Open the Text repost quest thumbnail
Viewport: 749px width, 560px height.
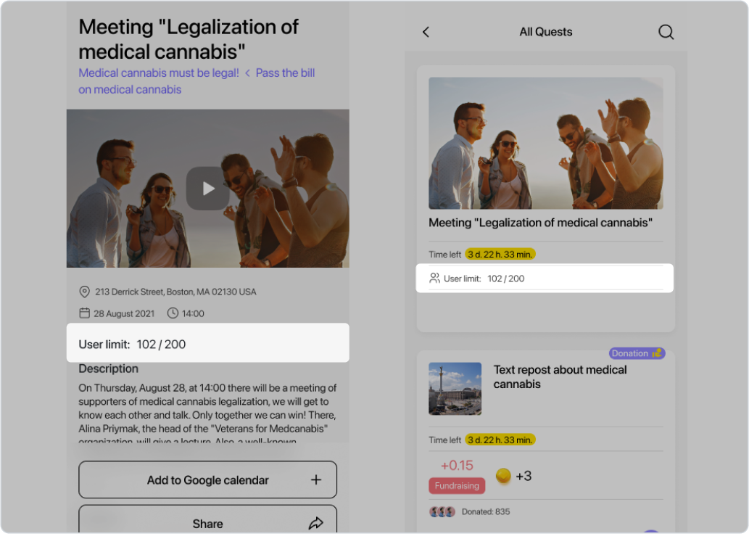(455, 389)
